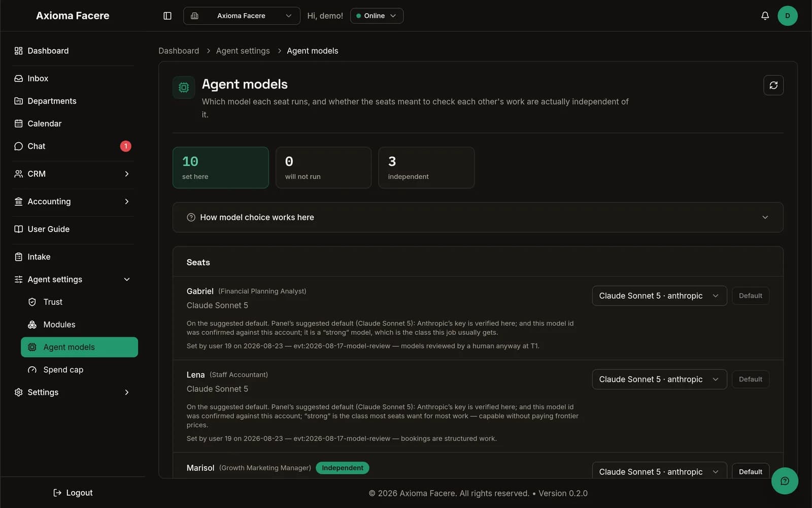Screen dimensions: 812x508
Task: Click the green help chat bubble
Action: tap(785, 481)
